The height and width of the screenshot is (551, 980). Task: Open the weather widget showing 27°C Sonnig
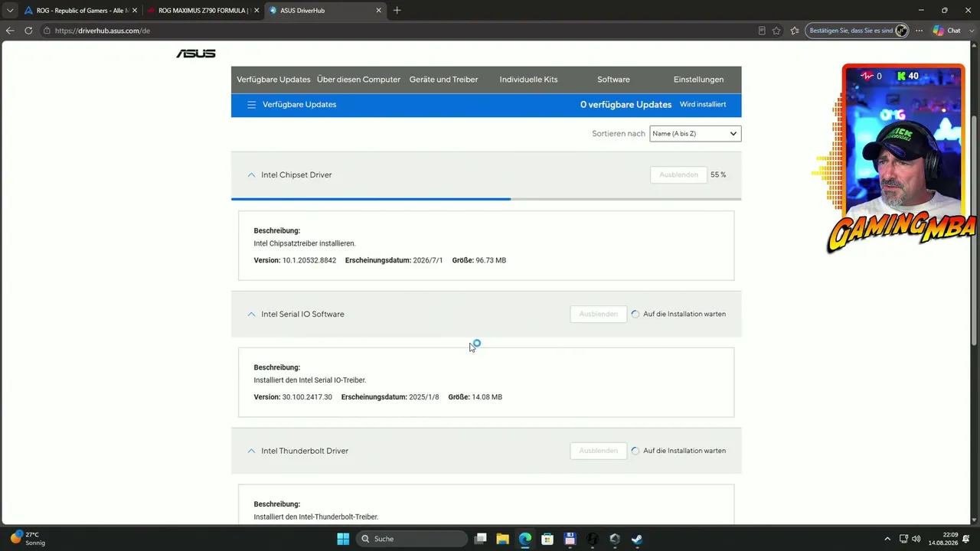pos(28,539)
